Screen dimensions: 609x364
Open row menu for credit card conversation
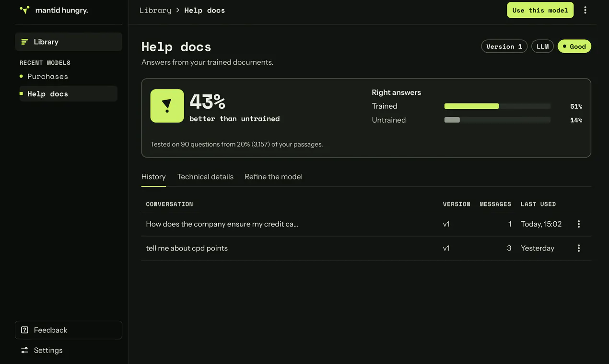pos(579,224)
